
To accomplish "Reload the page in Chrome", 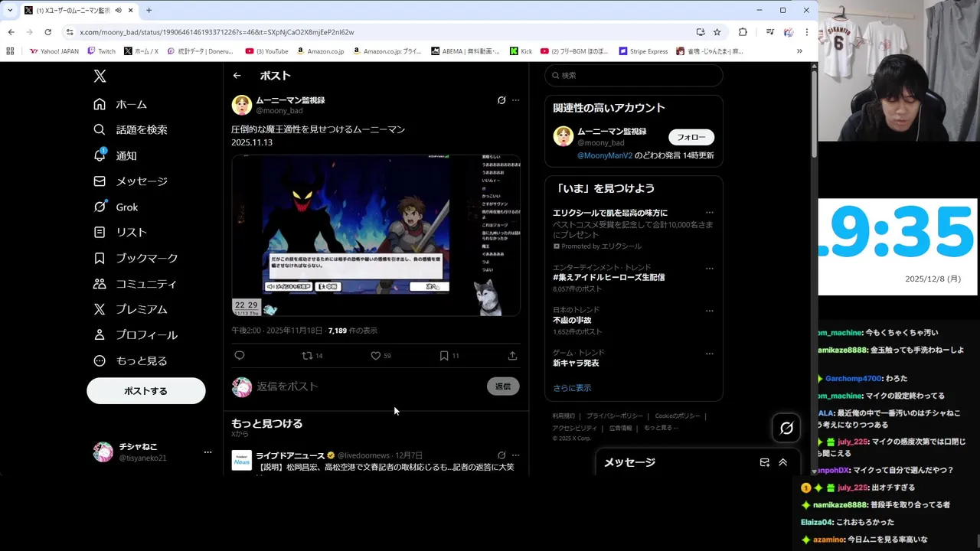I will tap(47, 32).
